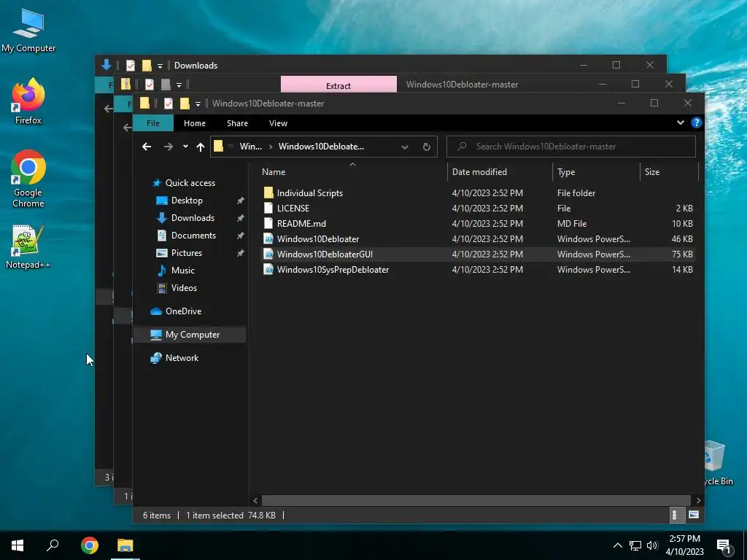Select Network in navigation pane
The height and width of the screenshot is (560, 747).
click(x=182, y=357)
